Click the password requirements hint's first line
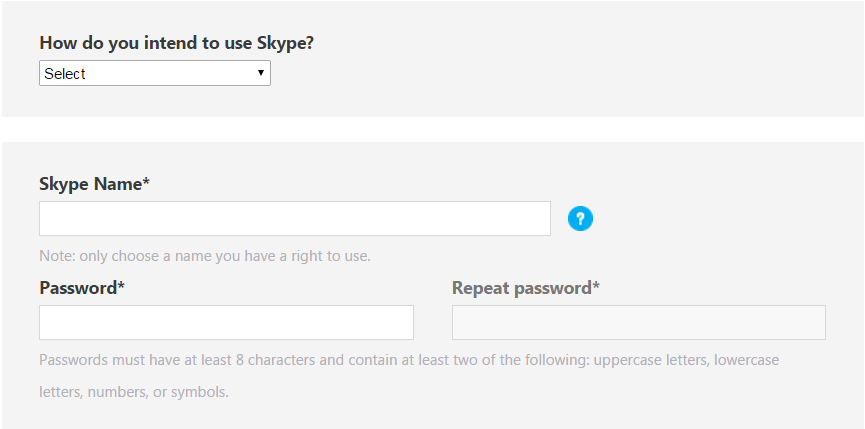Viewport: 865px width, 429px height. 408,359
